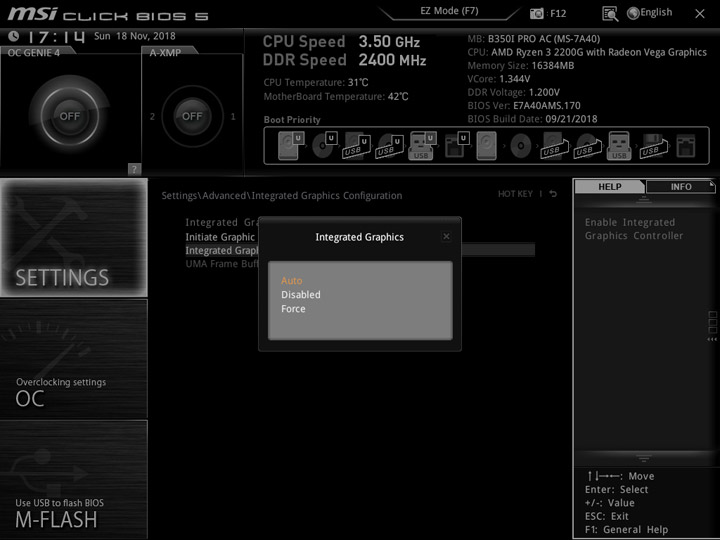Choose A-XMP profile 1
Image resolution: width=720 pixels, height=540 pixels.
point(233,117)
